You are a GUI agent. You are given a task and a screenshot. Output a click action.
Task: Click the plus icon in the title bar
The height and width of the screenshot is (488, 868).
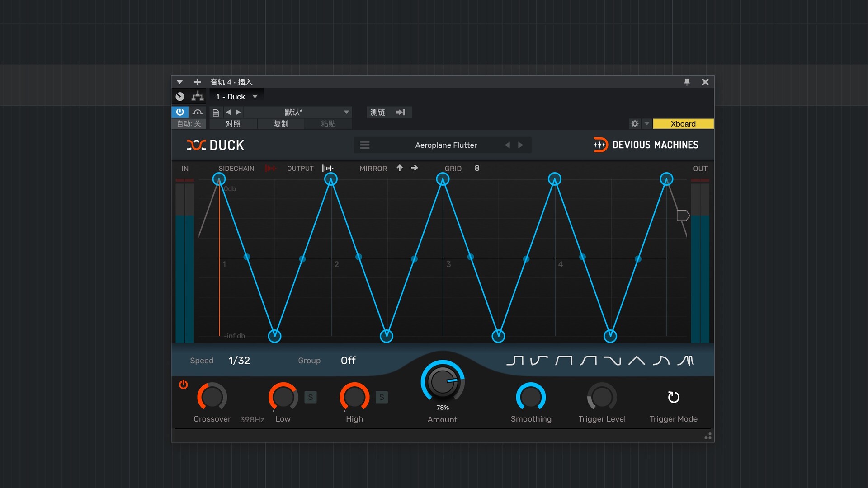point(197,82)
